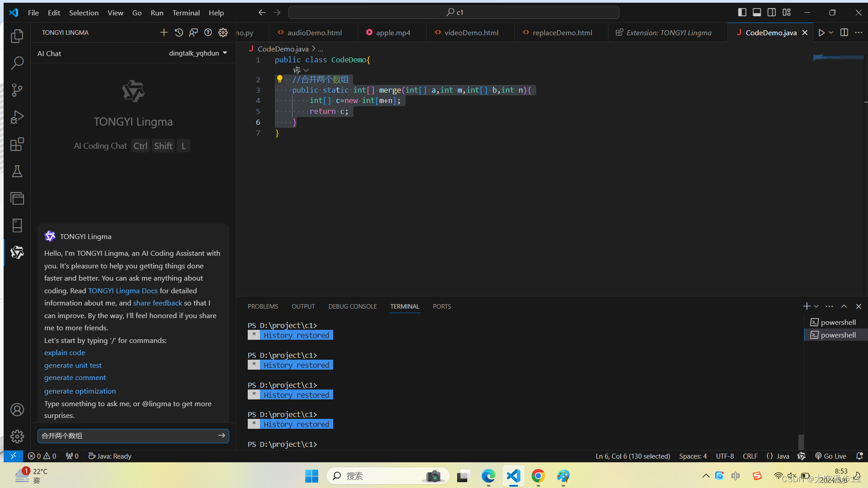Expand the Lingma inline action chevron
The image size is (868, 488).
[x=306, y=70]
